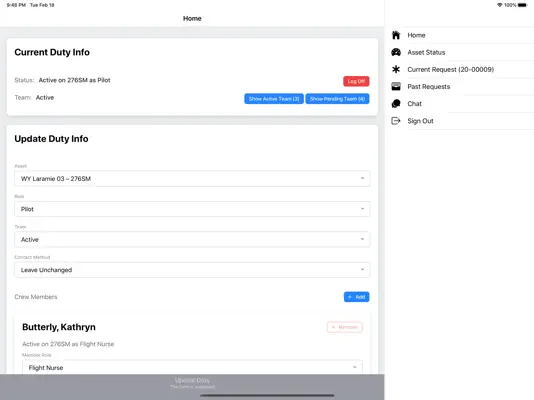534x400 pixels.
Task: Click Show Active Team (3) button
Action: tap(274, 99)
